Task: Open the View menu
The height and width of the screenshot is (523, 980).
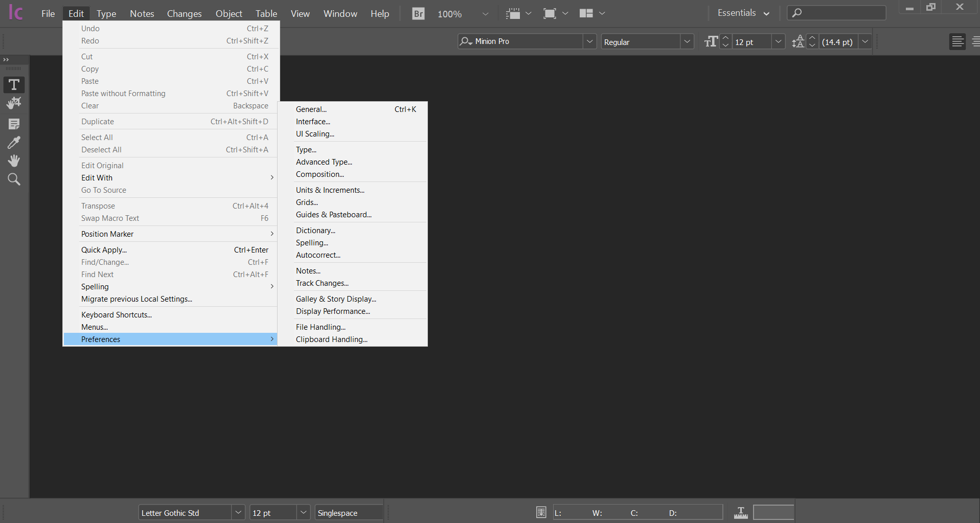Action: (x=300, y=14)
